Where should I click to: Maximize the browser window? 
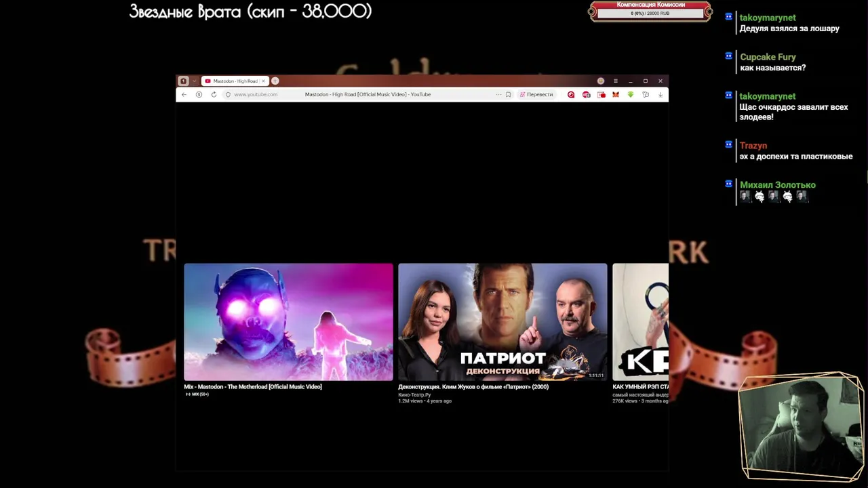click(645, 81)
